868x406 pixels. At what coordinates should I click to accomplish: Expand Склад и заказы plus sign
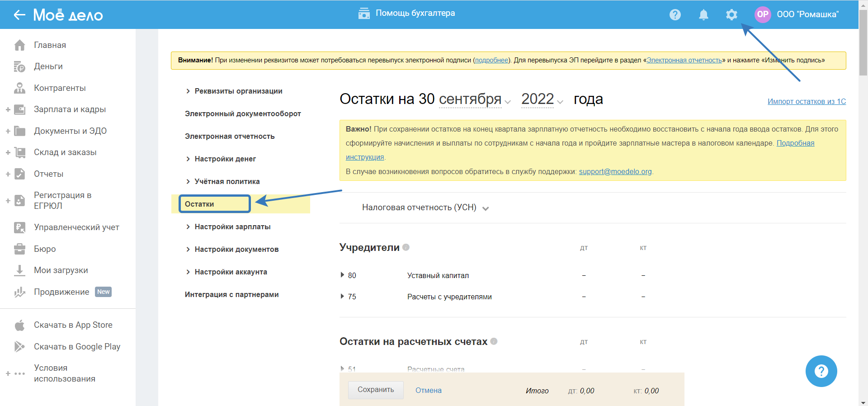(8, 152)
